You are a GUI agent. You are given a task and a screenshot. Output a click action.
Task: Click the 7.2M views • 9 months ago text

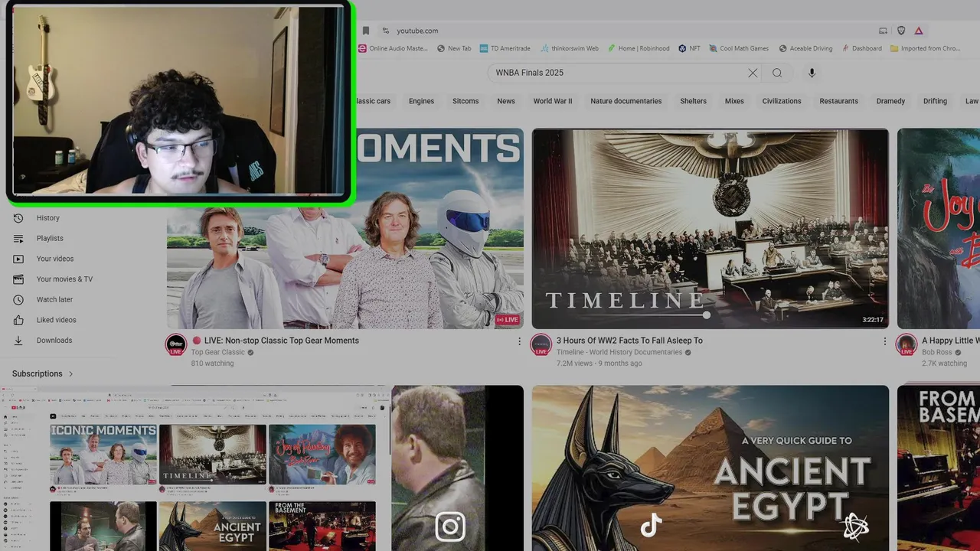click(x=599, y=364)
